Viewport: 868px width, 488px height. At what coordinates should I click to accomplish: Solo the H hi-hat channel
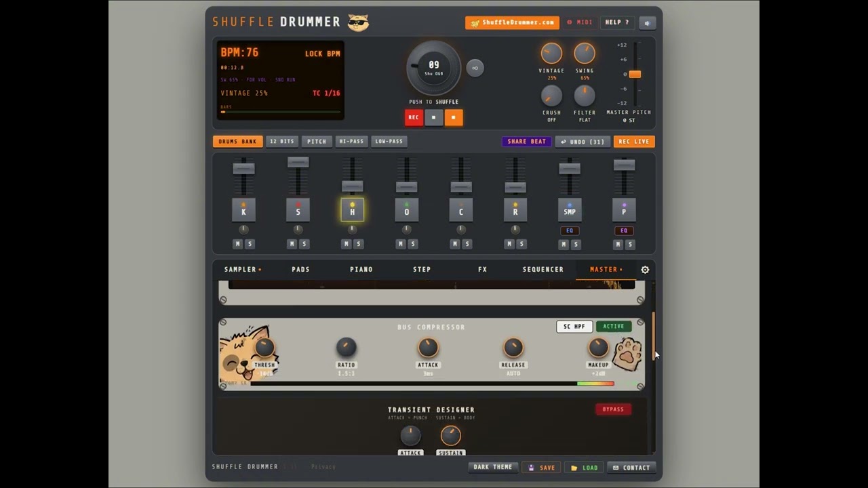click(358, 244)
